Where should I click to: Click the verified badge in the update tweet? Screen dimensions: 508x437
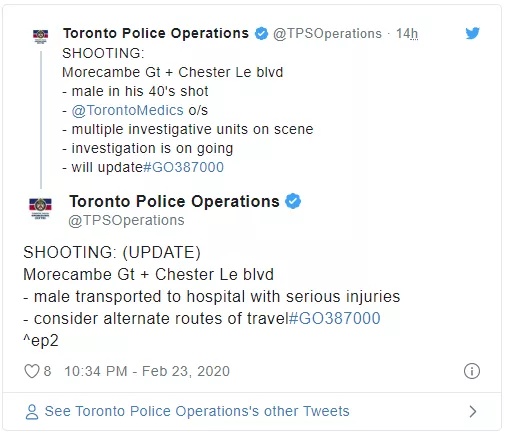click(293, 201)
